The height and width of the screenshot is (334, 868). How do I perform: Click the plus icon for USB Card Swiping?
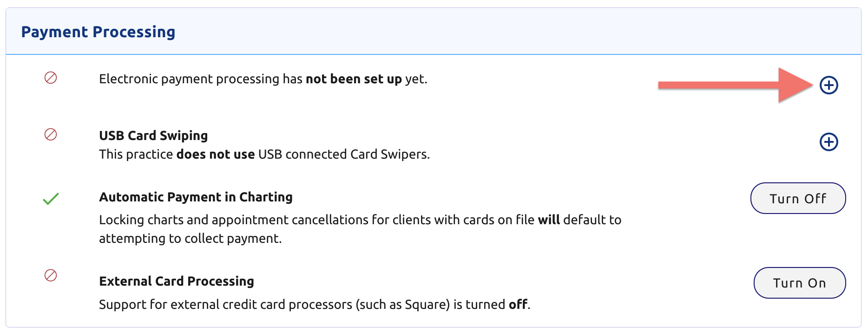point(829,142)
